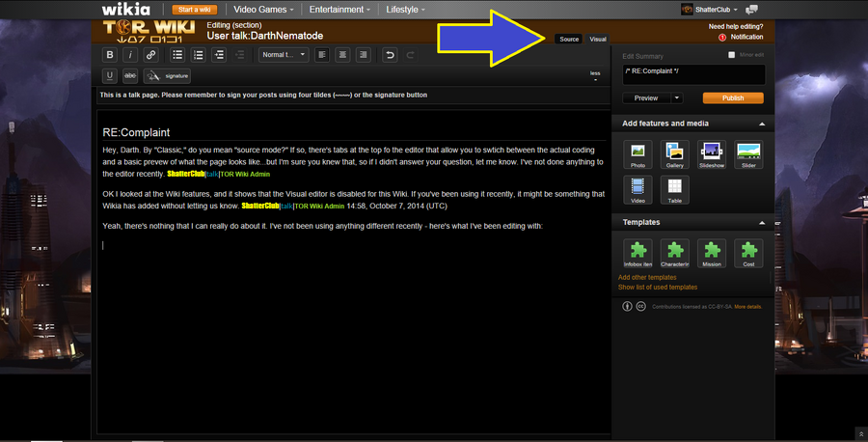Click the Wikia logo
Screen dimensions: 868x442
pyautogui.click(x=125, y=10)
